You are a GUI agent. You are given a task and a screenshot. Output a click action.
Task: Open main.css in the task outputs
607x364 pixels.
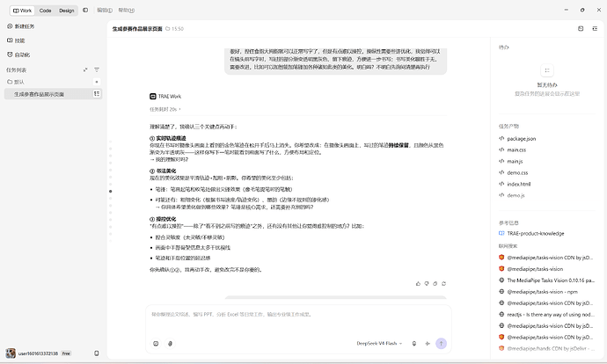point(516,150)
